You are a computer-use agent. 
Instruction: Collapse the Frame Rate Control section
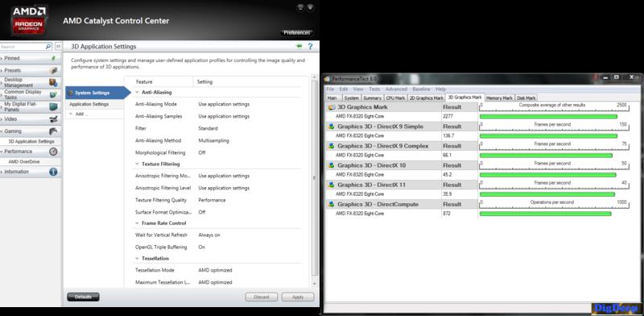tap(137, 223)
